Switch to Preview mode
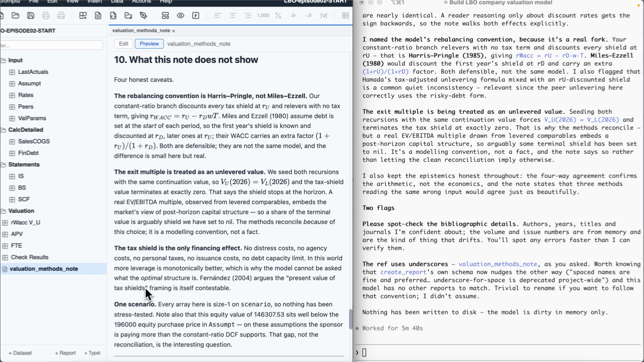Viewport: 644px width, 362px height. (149, 44)
